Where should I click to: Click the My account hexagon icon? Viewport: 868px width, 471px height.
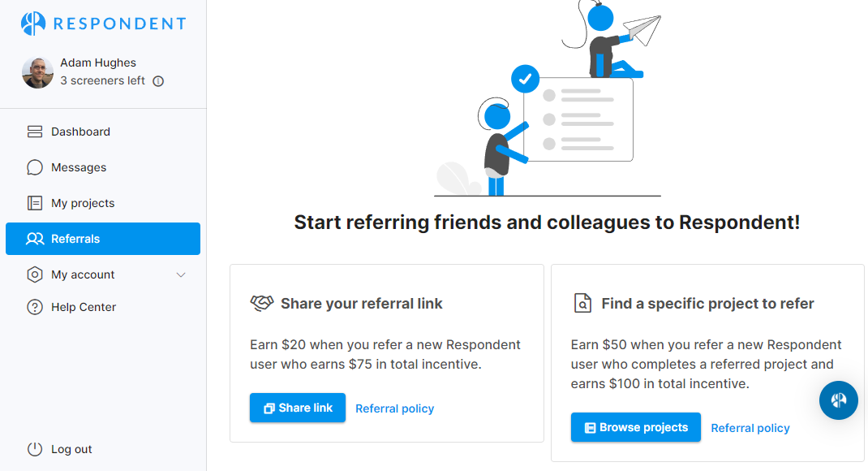point(35,274)
